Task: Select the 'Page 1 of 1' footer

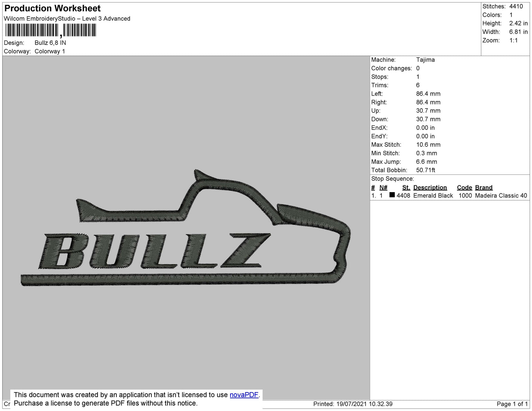Action: pos(512,404)
